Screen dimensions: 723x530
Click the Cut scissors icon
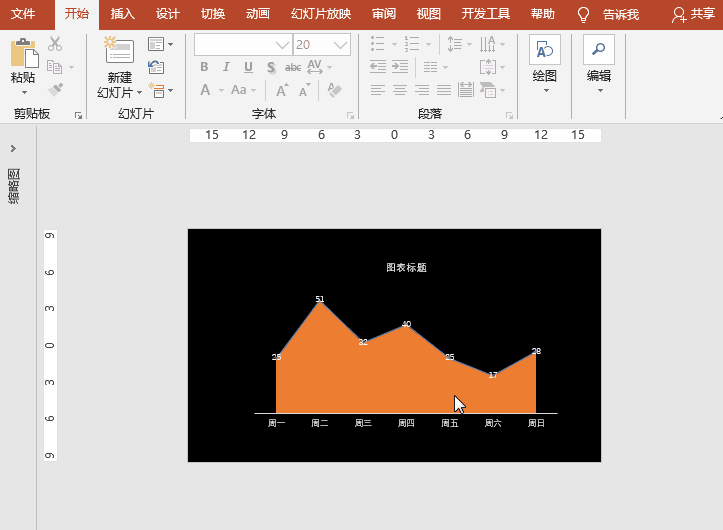(55, 44)
